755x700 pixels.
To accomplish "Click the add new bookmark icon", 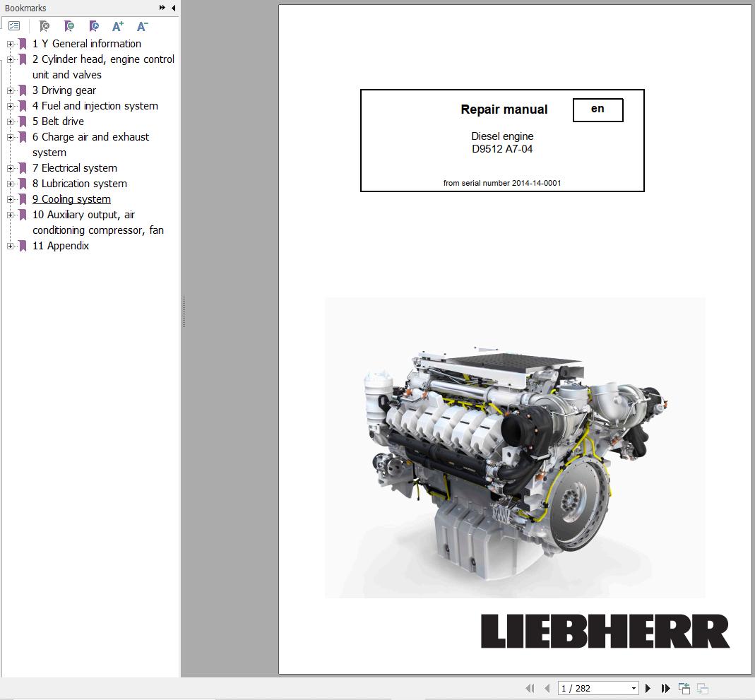I will pyautogui.click(x=69, y=26).
